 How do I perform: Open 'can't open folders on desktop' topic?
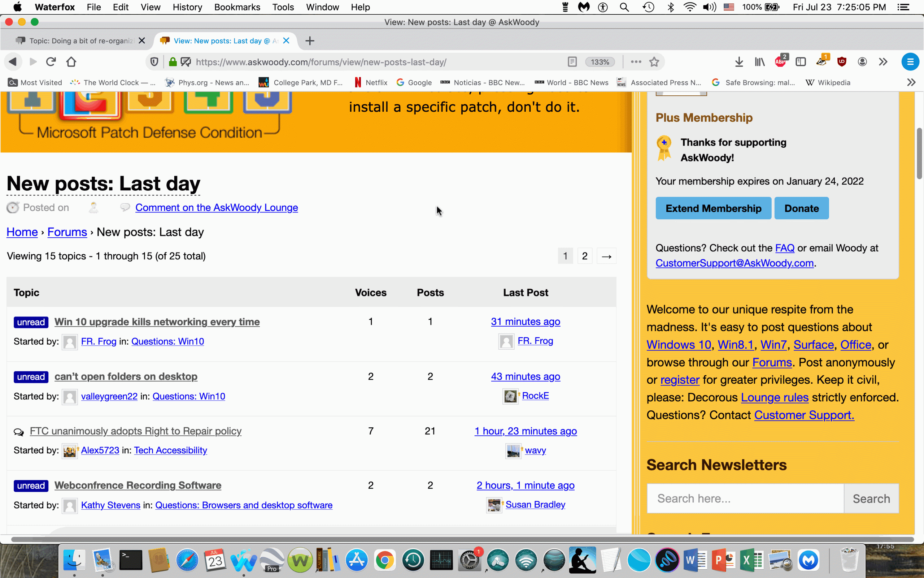(126, 376)
